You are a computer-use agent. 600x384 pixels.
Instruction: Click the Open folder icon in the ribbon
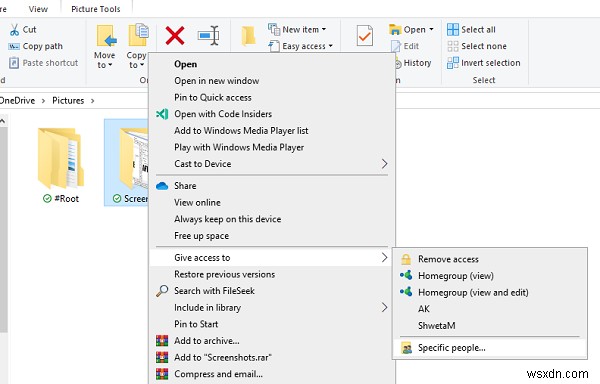395,29
